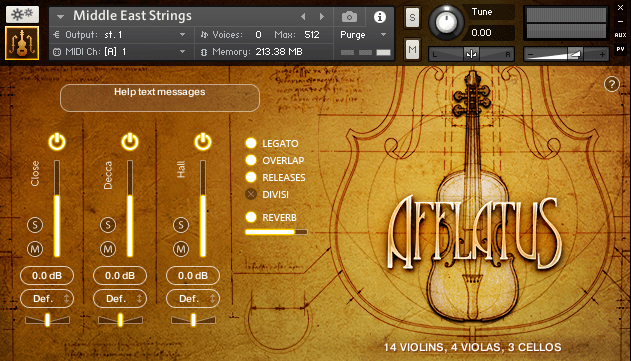The width and height of the screenshot is (631, 361).
Task: Adjust the Close mic volume fader
Action: pos(57,208)
